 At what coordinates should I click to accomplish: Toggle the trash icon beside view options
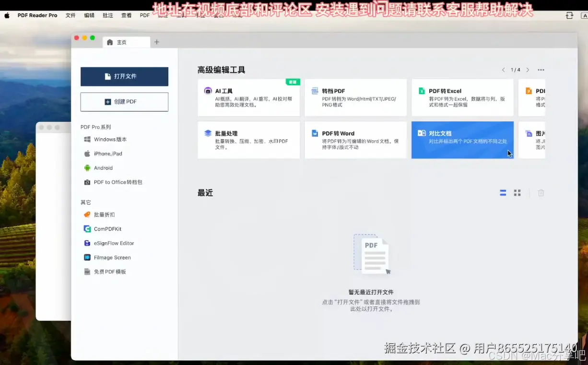[x=541, y=192]
